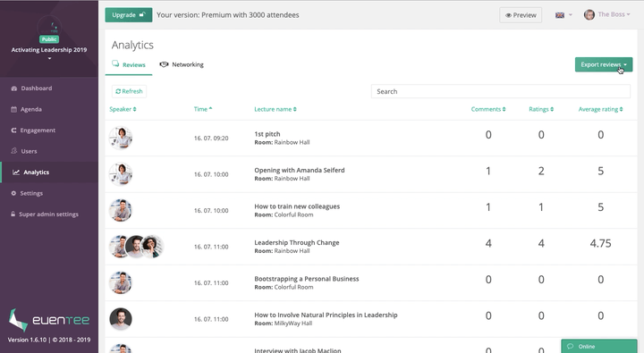
Task: Sort table by Time column
Action: tap(203, 109)
